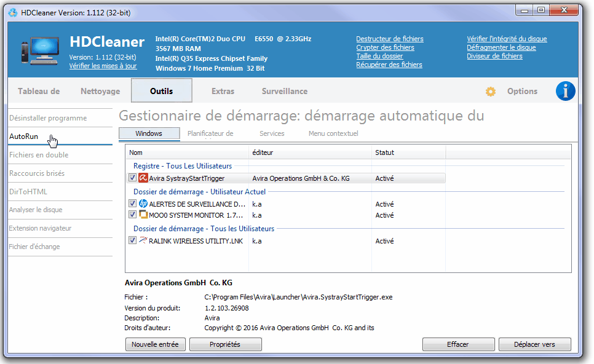Click the Options gear icon
Screen dimensions: 594x364
491,92
